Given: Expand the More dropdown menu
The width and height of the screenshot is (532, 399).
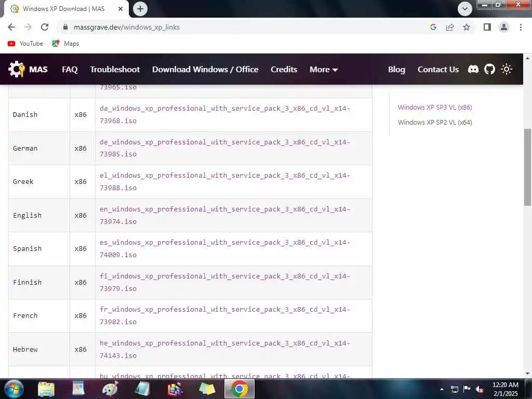Looking at the screenshot, I should [x=323, y=69].
